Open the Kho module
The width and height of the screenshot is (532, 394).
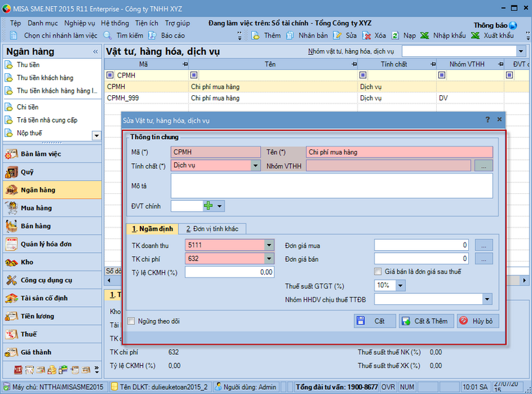point(52,262)
